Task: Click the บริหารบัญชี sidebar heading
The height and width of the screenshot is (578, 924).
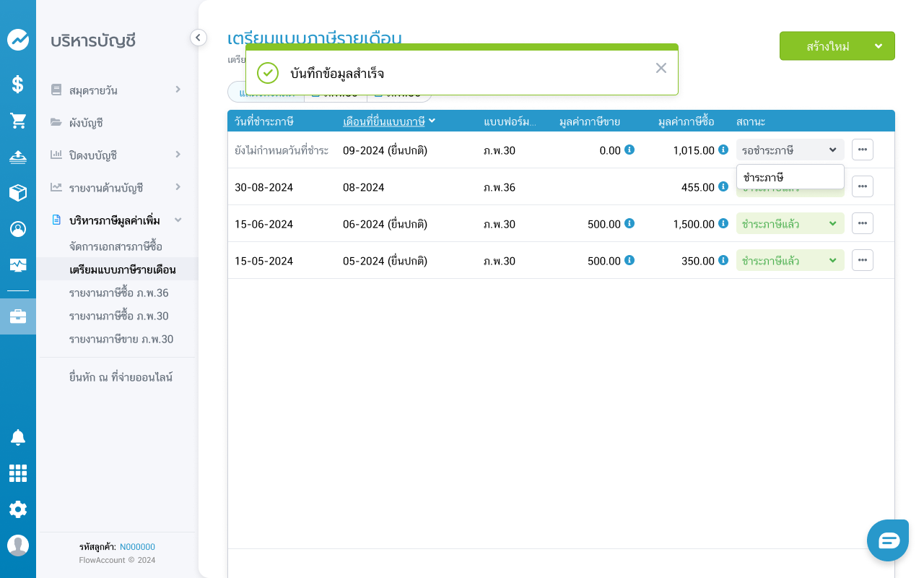Action: (x=93, y=40)
